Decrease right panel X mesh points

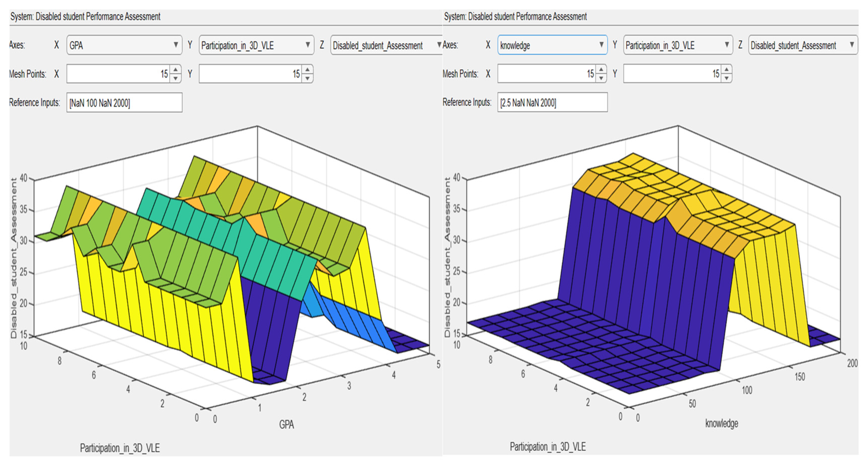601,78
